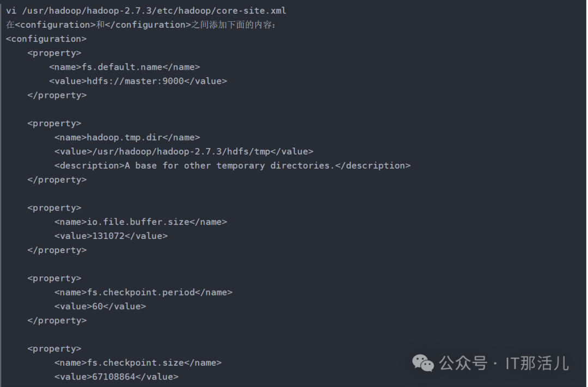The height and width of the screenshot is (387, 588).
Task: Click the last opening <property> tag
Action: [x=54, y=348]
